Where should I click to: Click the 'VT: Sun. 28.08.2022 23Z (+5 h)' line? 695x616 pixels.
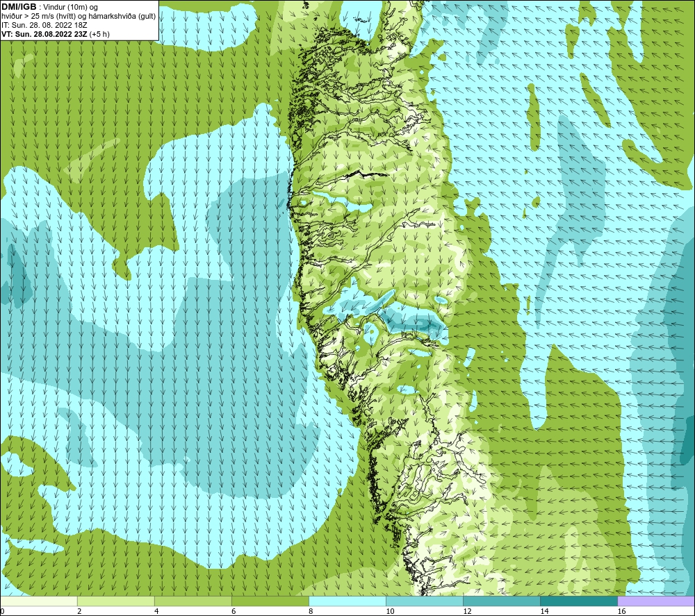pos(56,34)
